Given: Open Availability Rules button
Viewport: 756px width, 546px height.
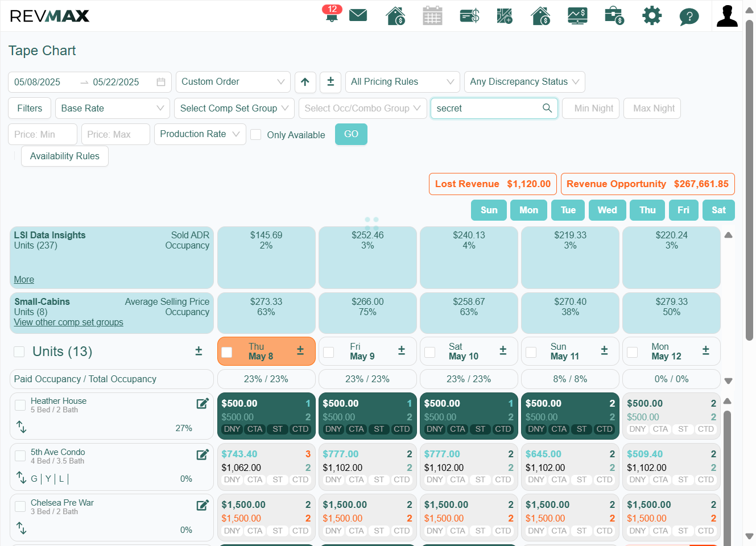Looking at the screenshot, I should [65, 156].
